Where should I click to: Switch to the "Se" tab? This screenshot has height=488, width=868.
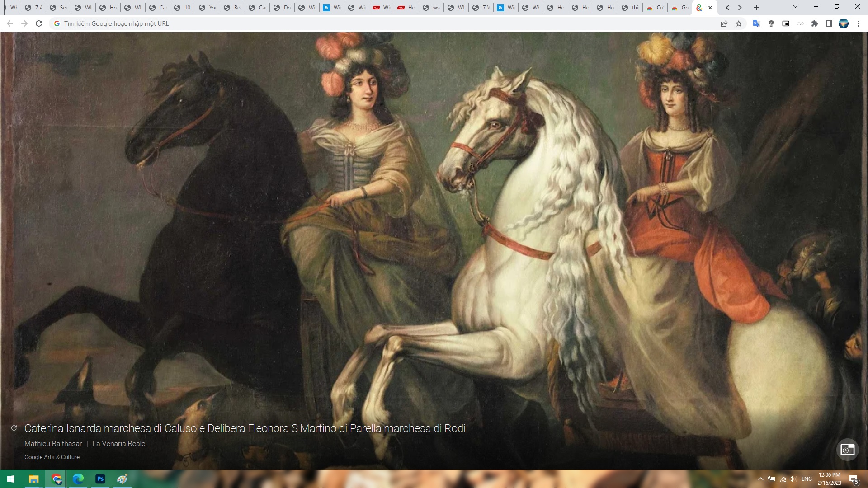pyautogui.click(x=58, y=8)
